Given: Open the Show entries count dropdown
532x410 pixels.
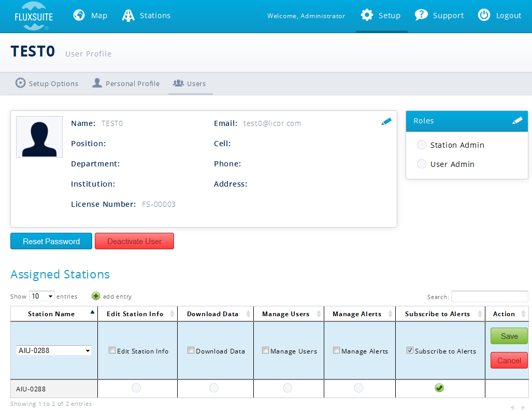Looking at the screenshot, I should tap(42, 296).
